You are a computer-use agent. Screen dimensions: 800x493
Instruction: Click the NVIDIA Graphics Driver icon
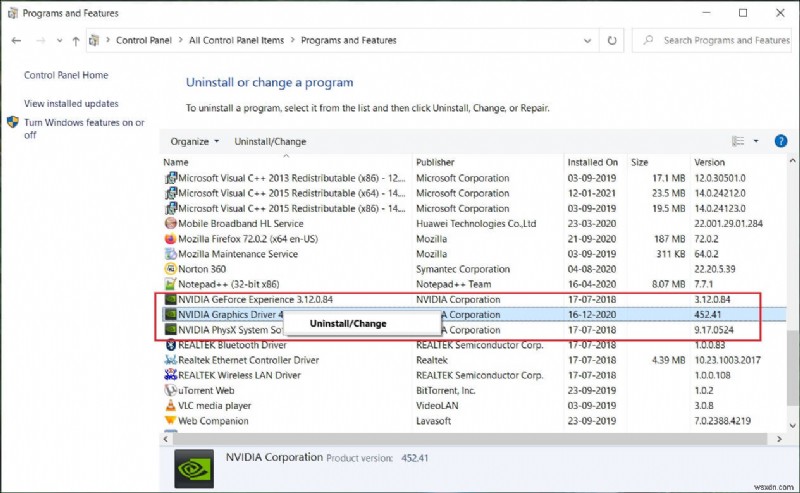pyautogui.click(x=170, y=314)
